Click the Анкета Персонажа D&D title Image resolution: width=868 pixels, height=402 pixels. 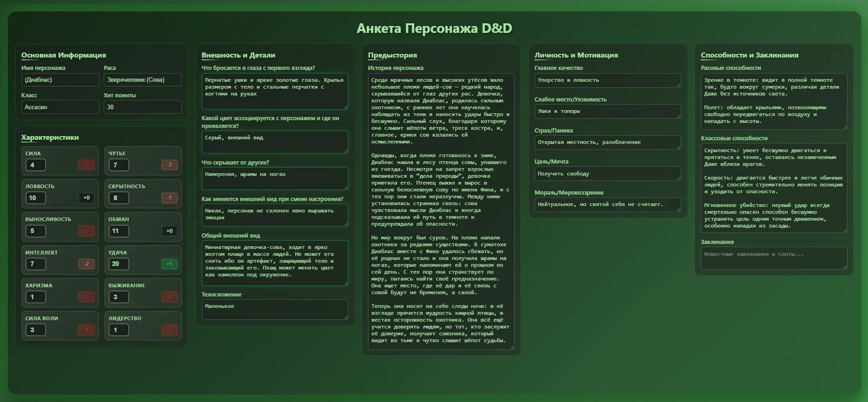pos(434,28)
